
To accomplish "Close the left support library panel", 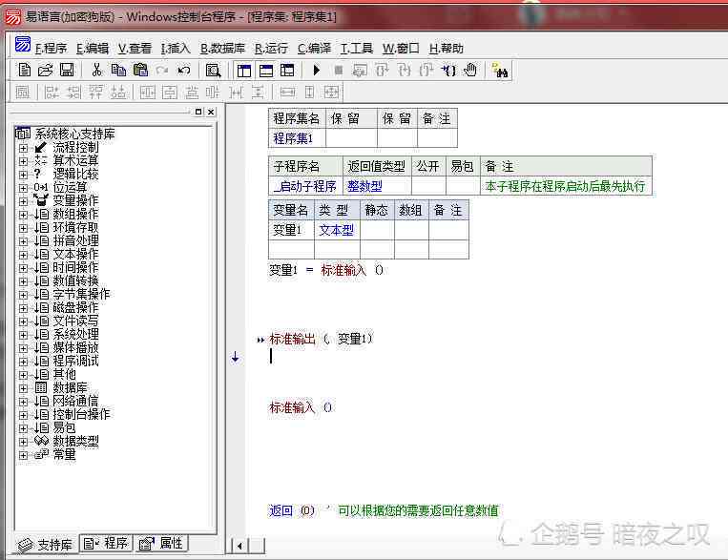I will 211,112.
